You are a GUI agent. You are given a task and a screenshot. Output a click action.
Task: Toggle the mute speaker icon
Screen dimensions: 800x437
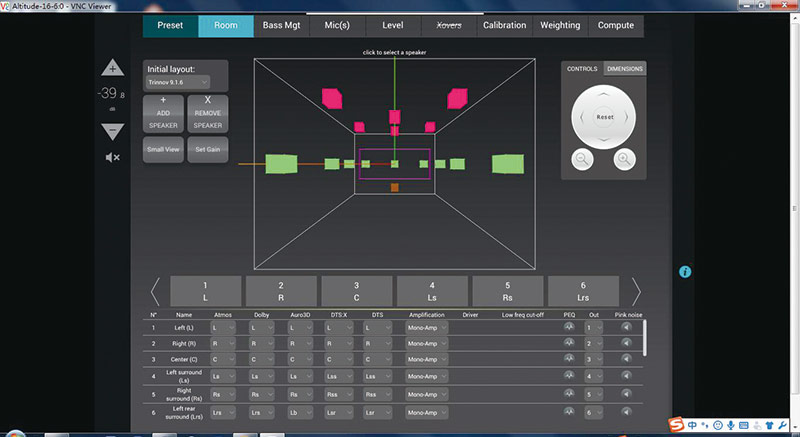pyautogui.click(x=112, y=158)
